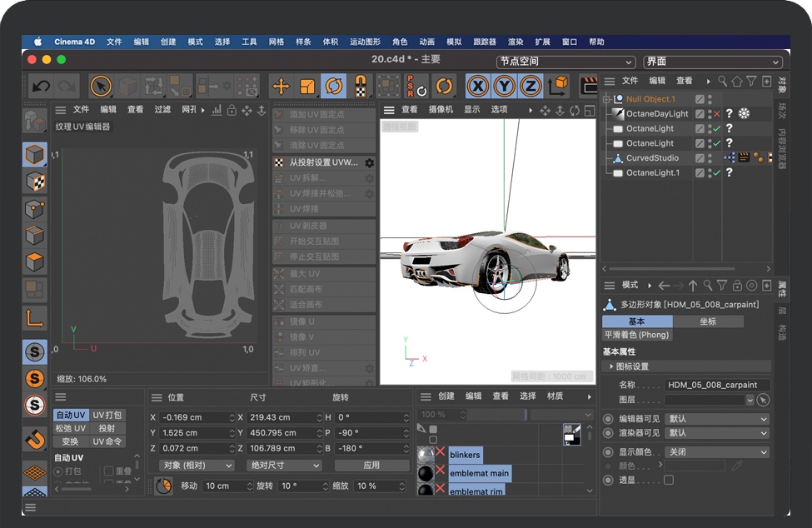Click the Render View clapperboard icon

click(589, 85)
